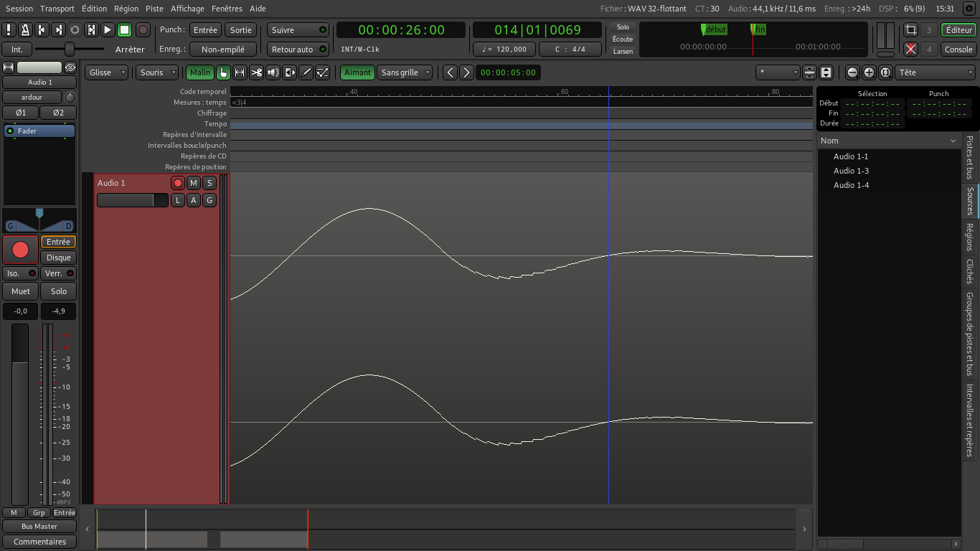The image size is (980, 551).
Task: Open the Tête zoom focus dropdown
Action: 936,72
